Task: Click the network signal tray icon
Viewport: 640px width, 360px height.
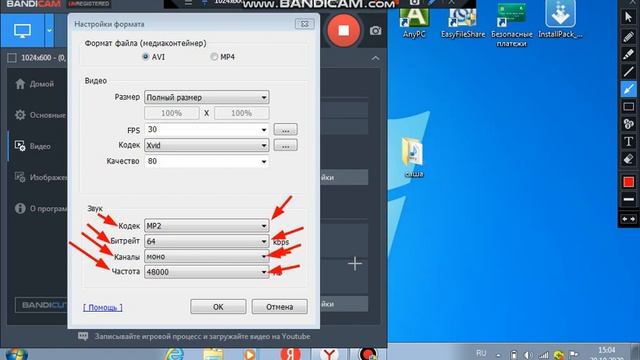Action: point(543,355)
